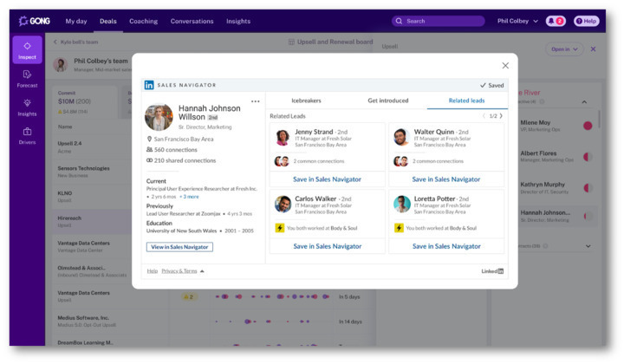Go to previous page of related leads
This screenshot has width=624, height=364.
point(484,116)
